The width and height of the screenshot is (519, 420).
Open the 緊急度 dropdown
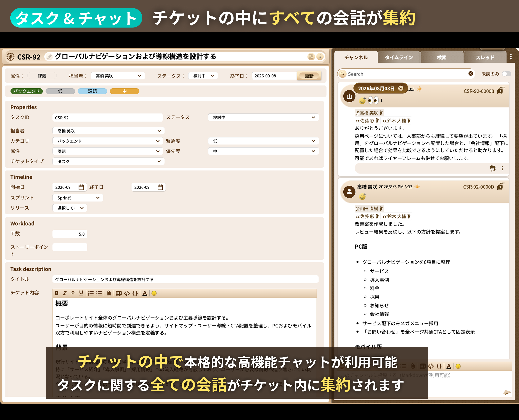[x=263, y=141]
